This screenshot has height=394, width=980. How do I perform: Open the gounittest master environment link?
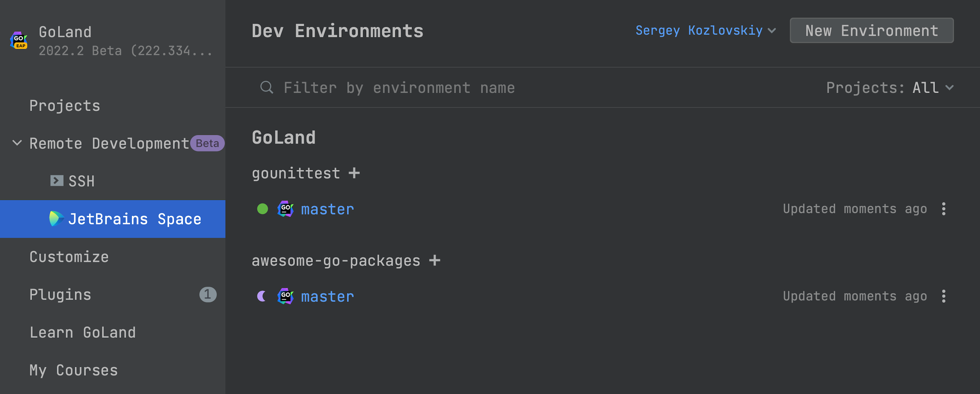tap(327, 209)
